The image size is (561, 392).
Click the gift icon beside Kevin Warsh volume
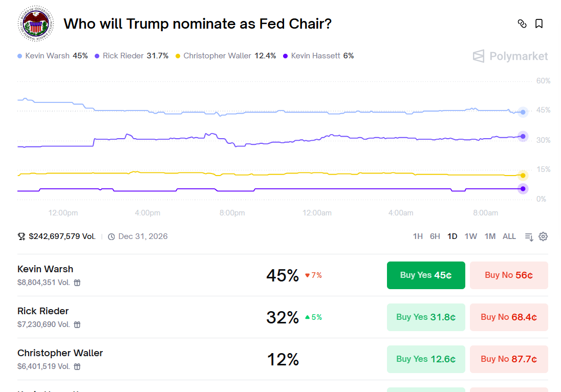click(77, 282)
